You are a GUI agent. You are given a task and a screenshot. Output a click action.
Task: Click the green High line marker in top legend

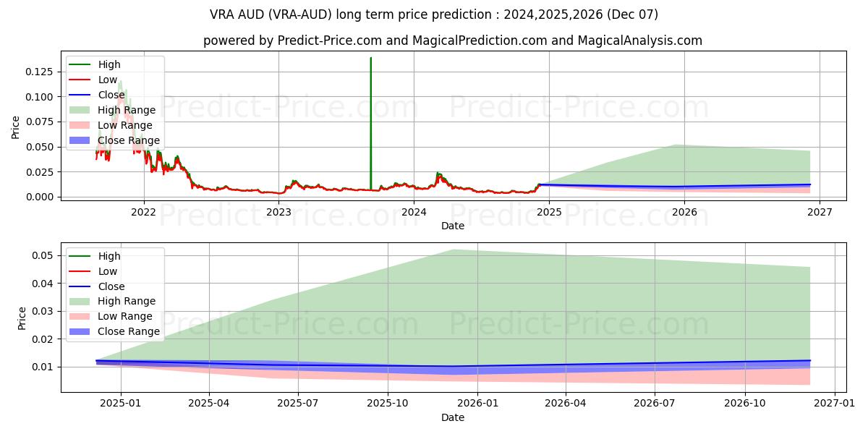tap(80, 64)
